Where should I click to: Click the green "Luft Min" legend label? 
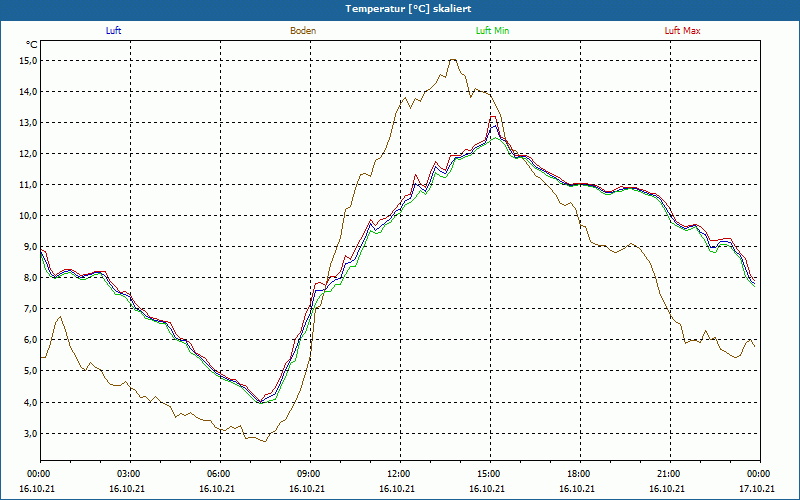pos(492,31)
